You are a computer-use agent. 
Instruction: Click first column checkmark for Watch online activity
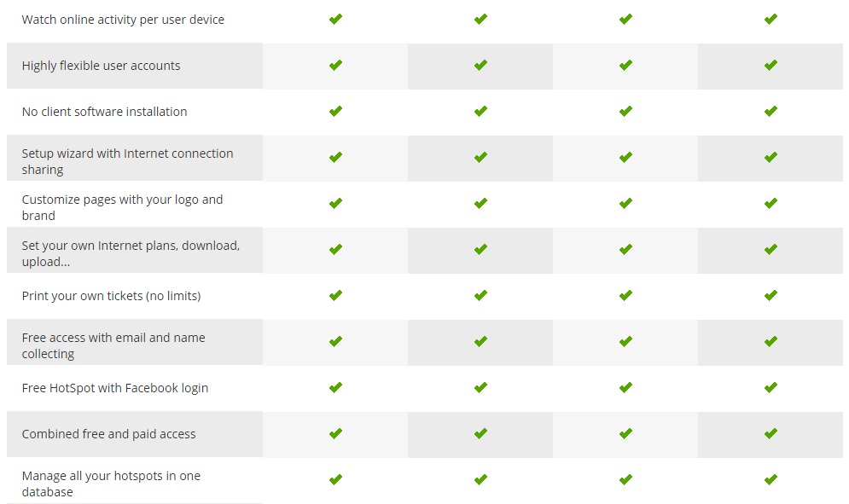tap(335, 19)
